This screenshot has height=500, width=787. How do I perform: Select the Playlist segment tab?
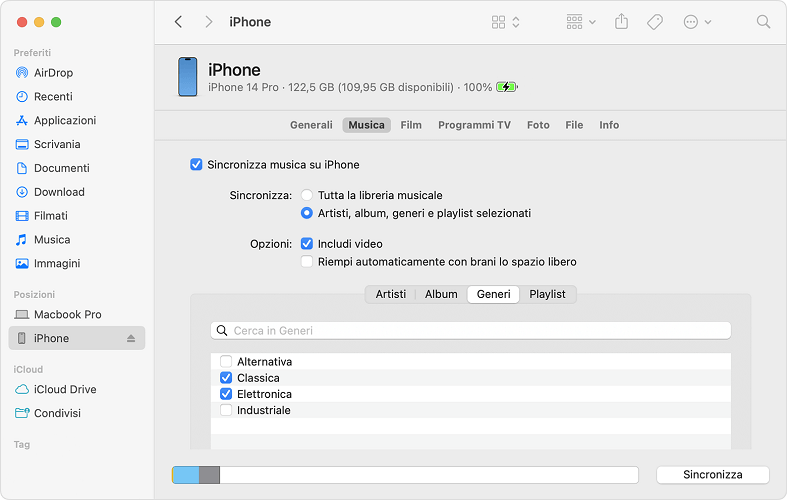point(547,294)
